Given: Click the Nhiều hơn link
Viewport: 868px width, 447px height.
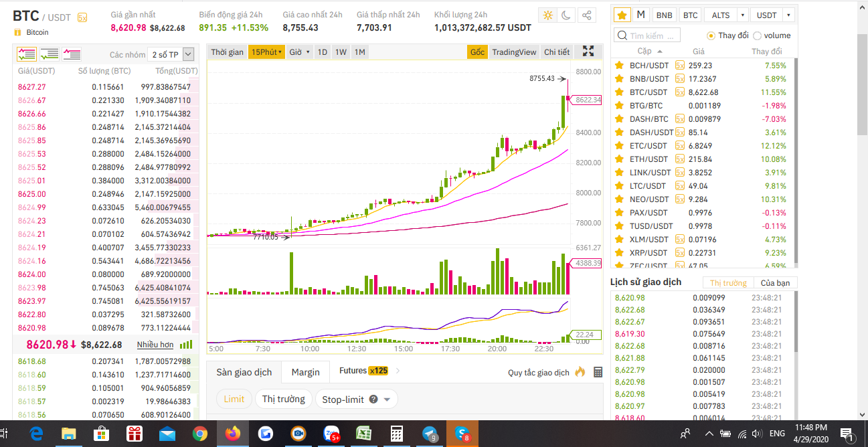Looking at the screenshot, I should coord(155,345).
